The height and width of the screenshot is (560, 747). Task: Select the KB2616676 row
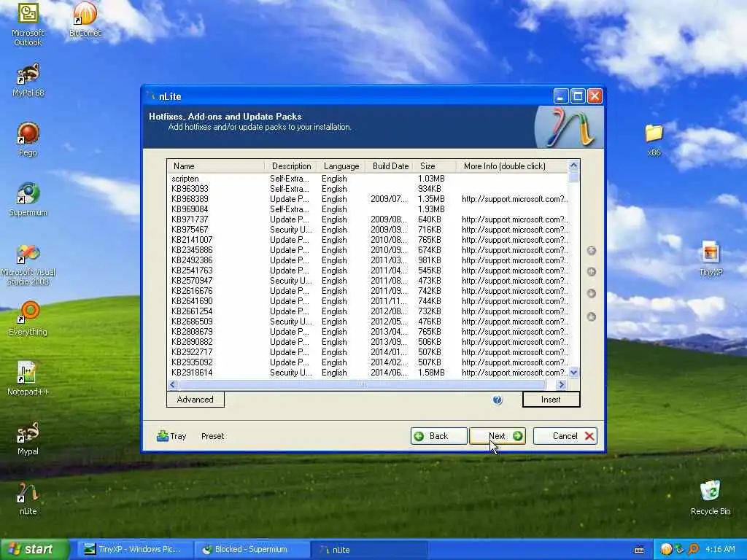click(x=368, y=291)
